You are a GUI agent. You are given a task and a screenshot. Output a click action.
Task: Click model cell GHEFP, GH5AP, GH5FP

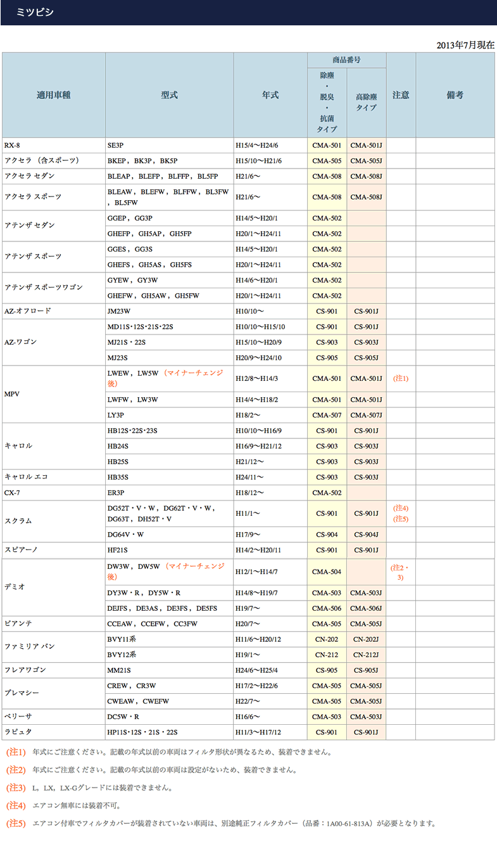[170, 234]
